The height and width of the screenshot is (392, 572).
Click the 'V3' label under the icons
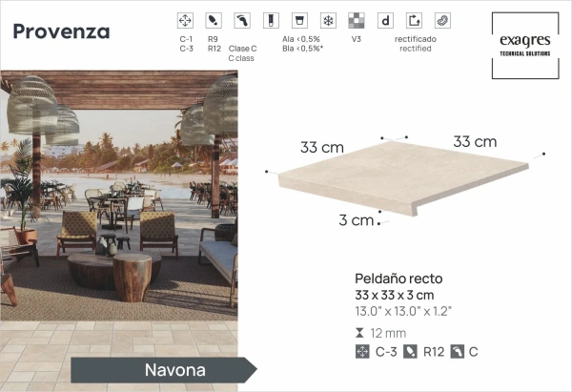(x=356, y=39)
